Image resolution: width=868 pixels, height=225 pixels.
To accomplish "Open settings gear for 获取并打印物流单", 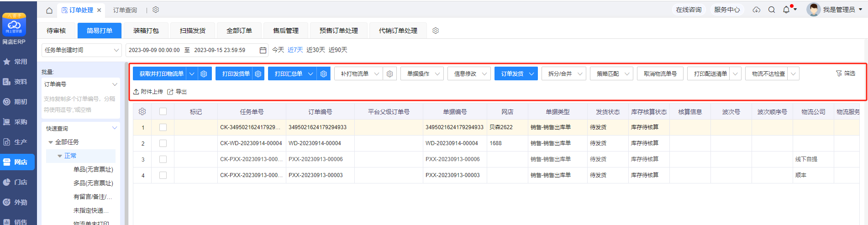I will [x=204, y=73].
